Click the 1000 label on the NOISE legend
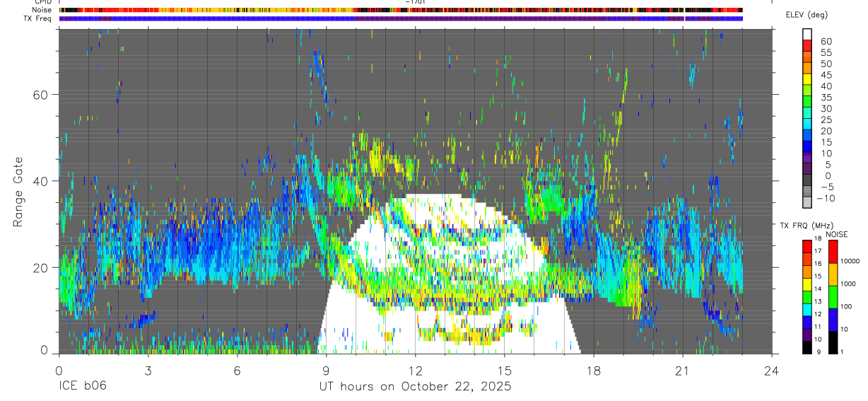868x401 pixels. [849, 284]
